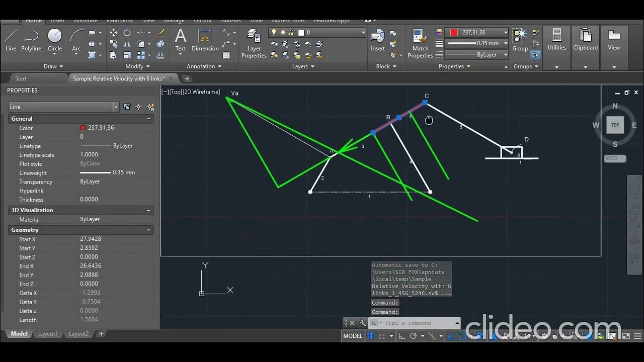Select the Circle draw tool

click(55, 40)
